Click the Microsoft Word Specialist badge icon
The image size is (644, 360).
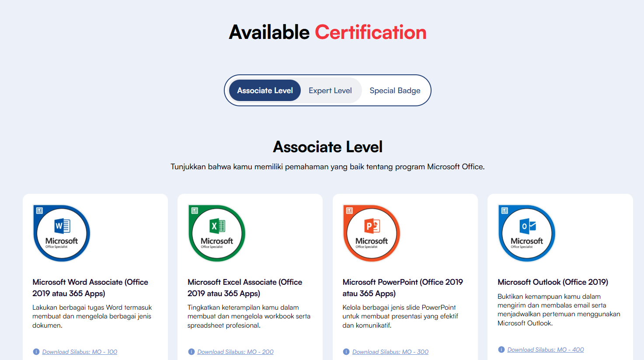(x=62, y=233)
